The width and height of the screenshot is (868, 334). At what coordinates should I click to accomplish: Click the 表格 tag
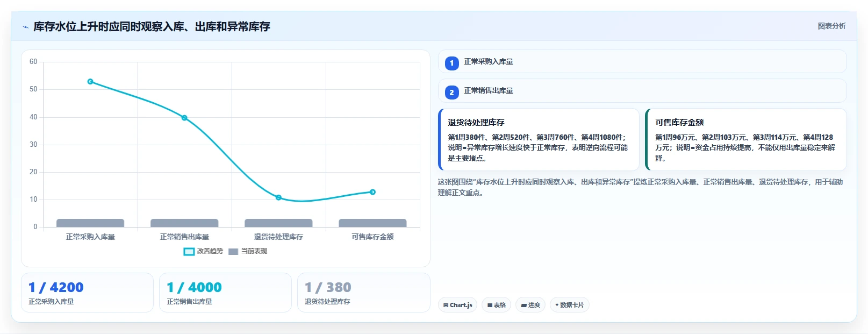(x=497, y=305)
